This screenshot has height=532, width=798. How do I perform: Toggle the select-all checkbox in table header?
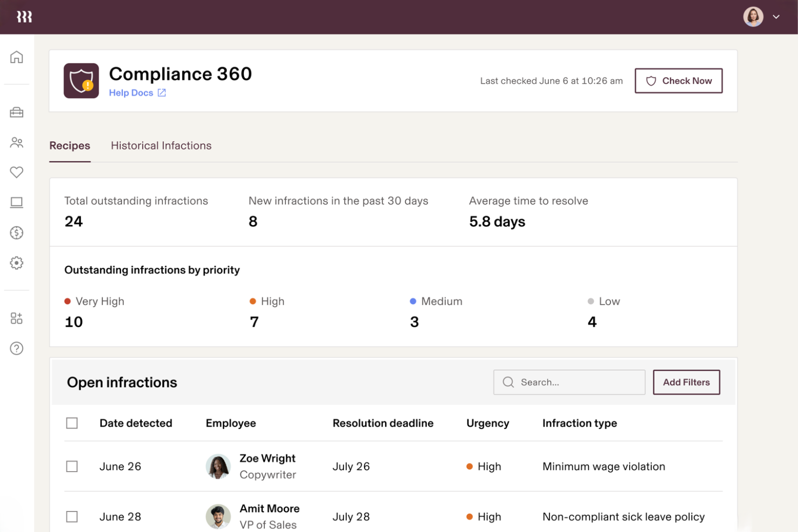72,423
